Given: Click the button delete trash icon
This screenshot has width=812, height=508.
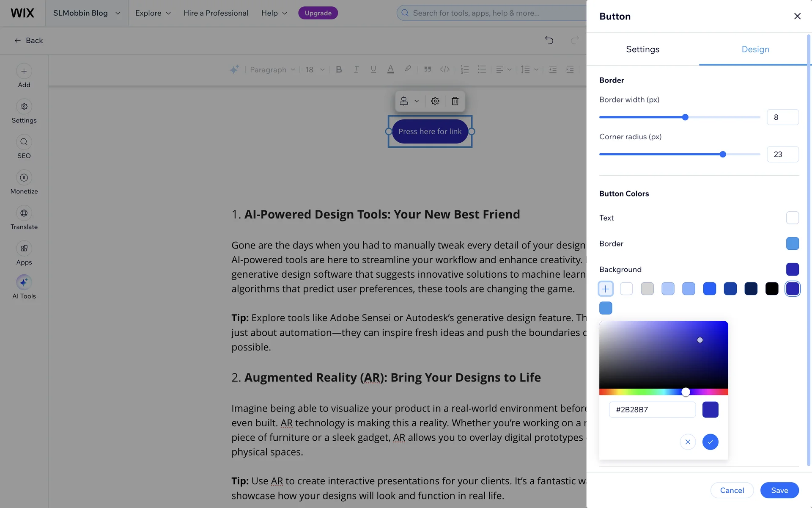Looking at the screenshot, I should tap(455, 101).
